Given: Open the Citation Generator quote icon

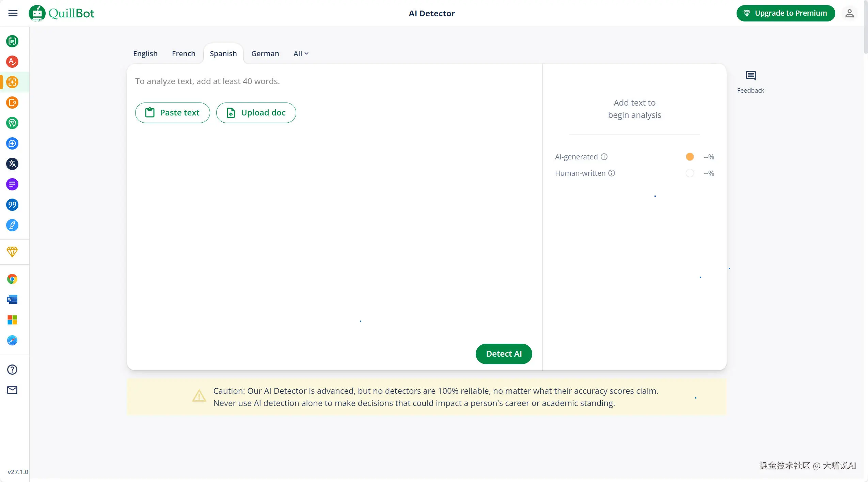Looking at the screenshot, I should click(12, 205).
